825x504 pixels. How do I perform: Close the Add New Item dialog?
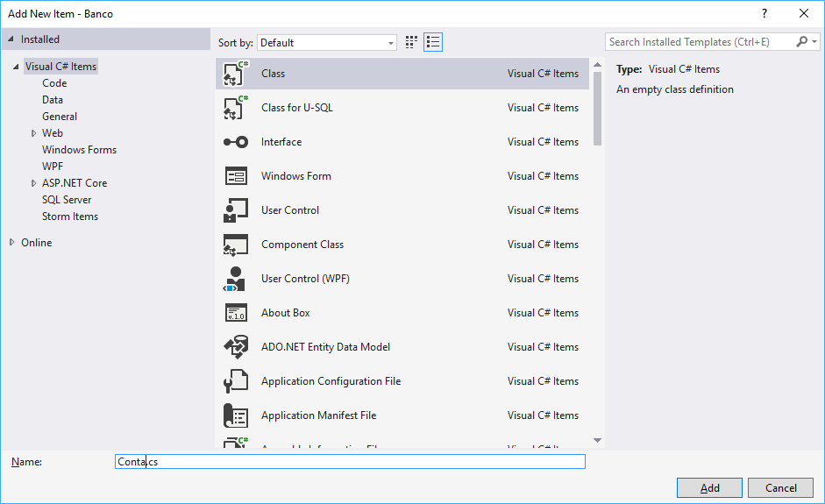click(x=803, y=14)
